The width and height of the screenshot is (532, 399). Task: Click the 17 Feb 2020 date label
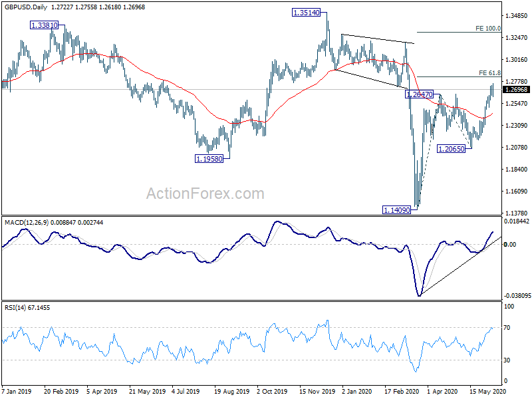click(402, 391)
